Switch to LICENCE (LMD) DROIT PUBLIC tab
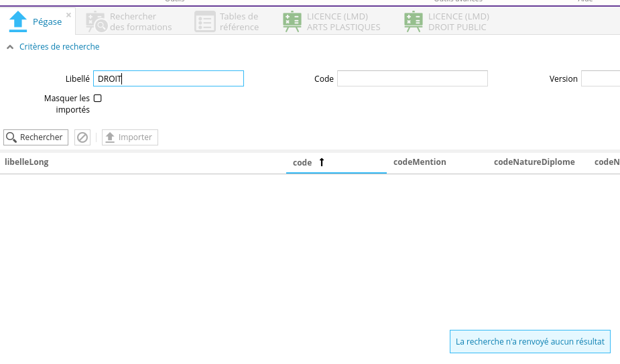This screenshot has height=364, width=620. pos(458,22)
